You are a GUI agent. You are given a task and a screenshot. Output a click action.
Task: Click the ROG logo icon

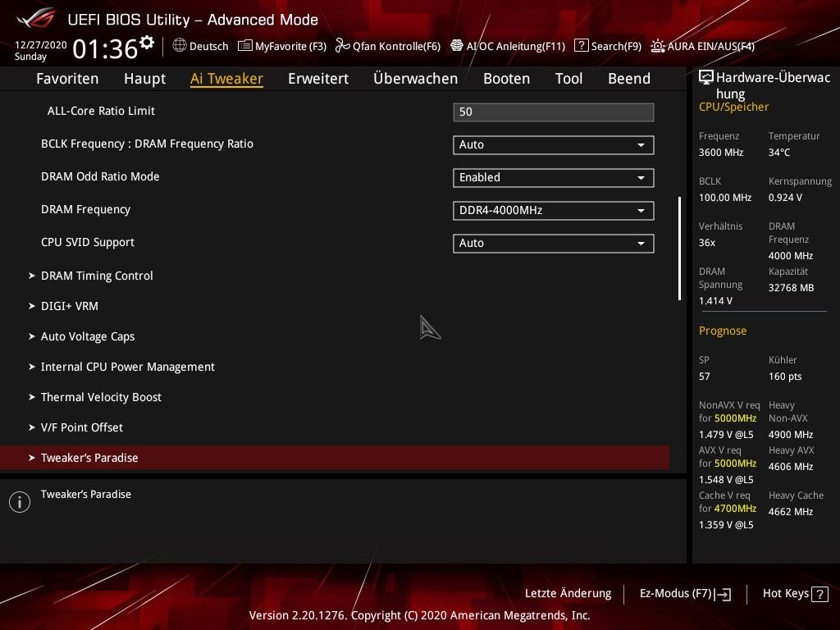coord(36,19)
